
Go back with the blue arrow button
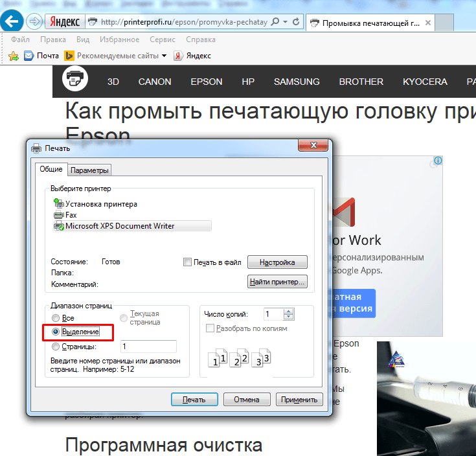12,21
